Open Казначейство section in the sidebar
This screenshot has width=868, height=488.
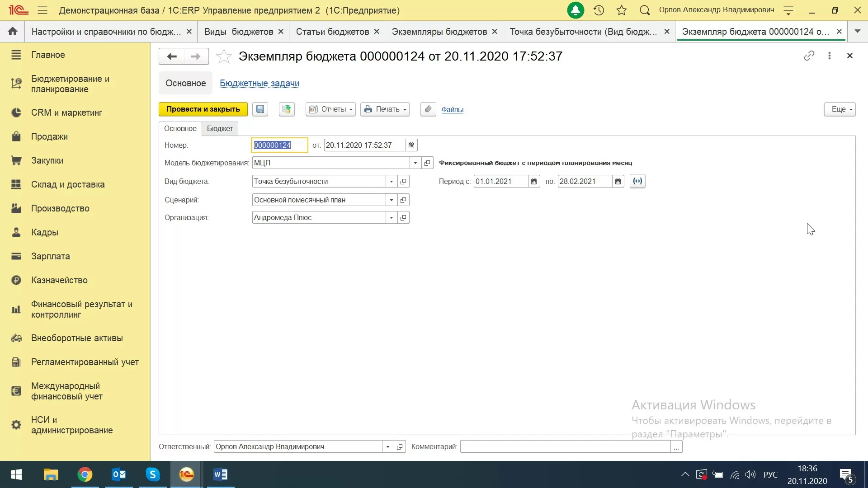pyautogui.click(x=59, y=280)
